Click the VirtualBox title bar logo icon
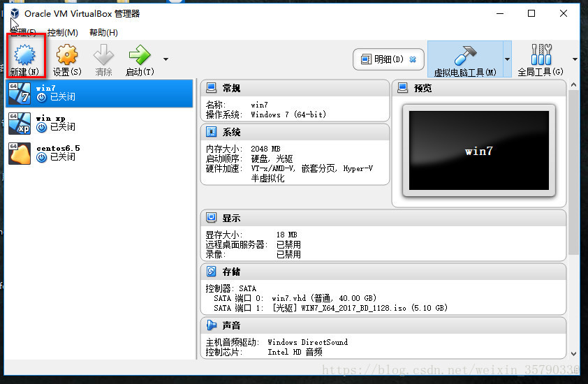Screen dimensions: 588x384 pos(15,13)
